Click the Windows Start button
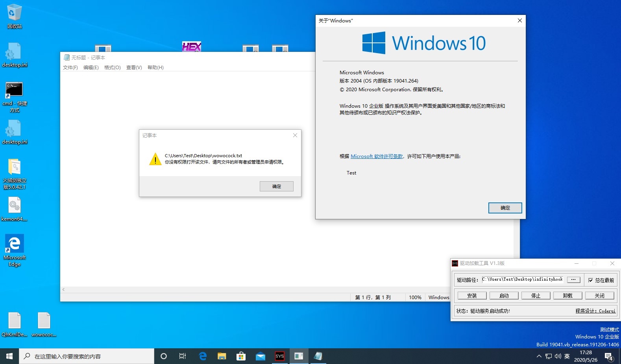621x364 pixels. pos(9,356)
